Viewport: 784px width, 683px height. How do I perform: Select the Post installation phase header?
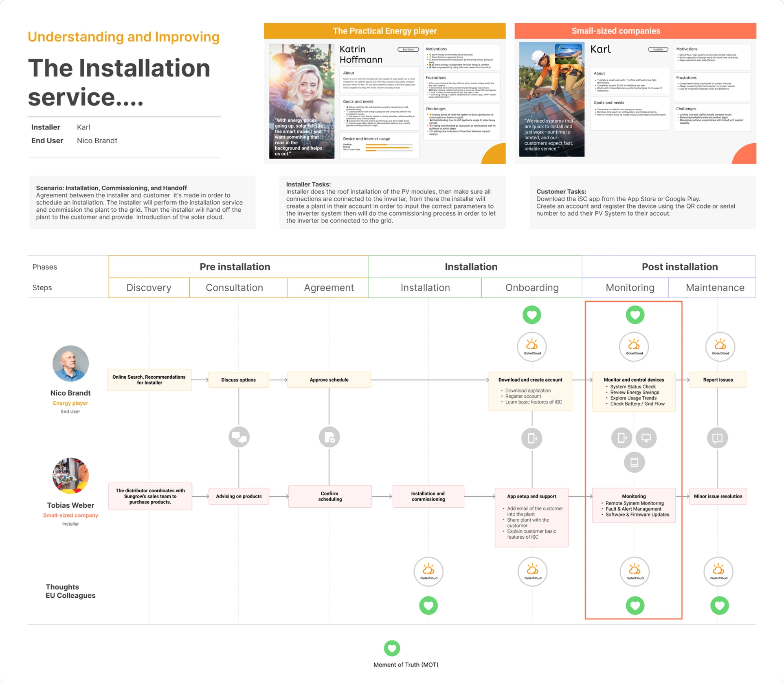click(669, 267)
